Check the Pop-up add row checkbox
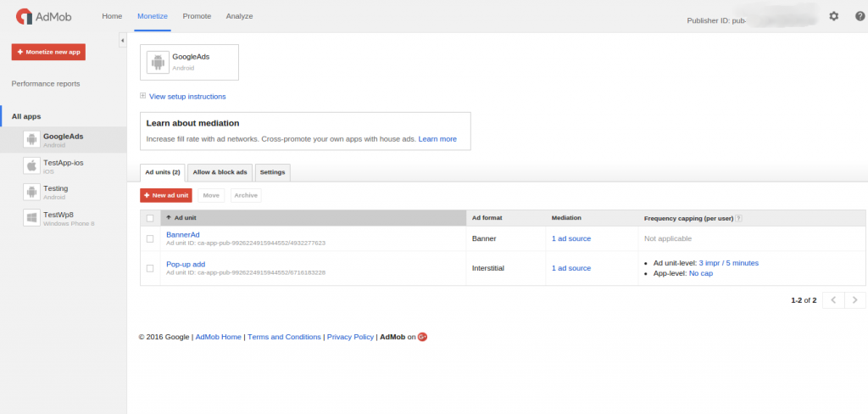 tap(150, 268)
